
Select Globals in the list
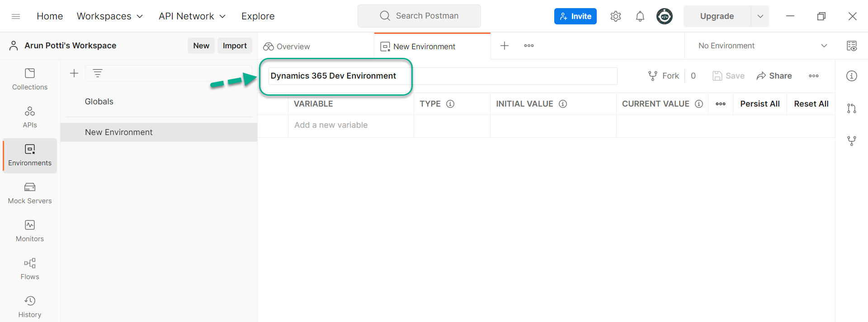[x=159, y=102]
